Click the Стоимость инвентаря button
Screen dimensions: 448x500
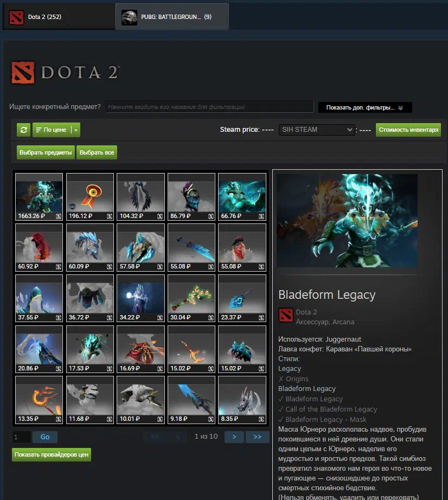coord(408,130)
